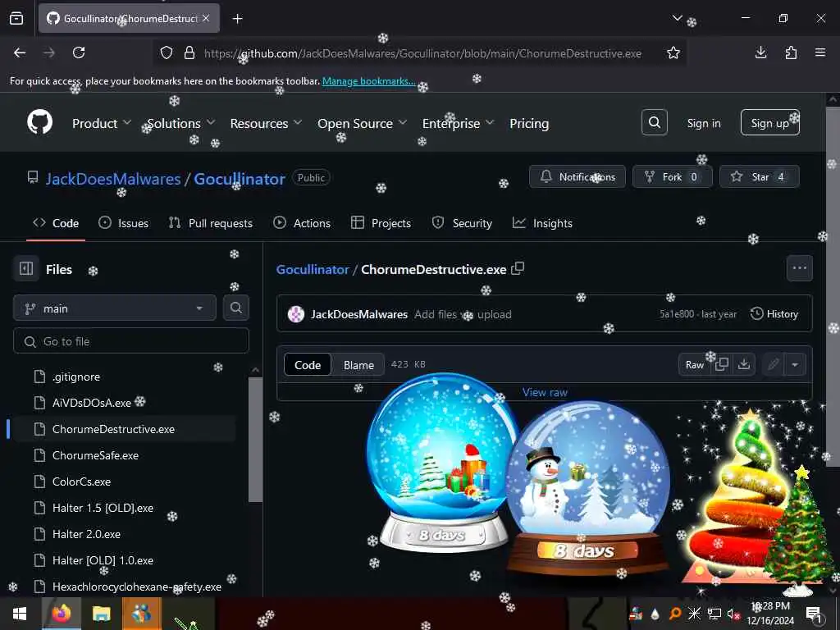Image resolution: width=840 pixels, height=630 pixels.
Task: Open the notification center icon
Action: pos(815,614)
